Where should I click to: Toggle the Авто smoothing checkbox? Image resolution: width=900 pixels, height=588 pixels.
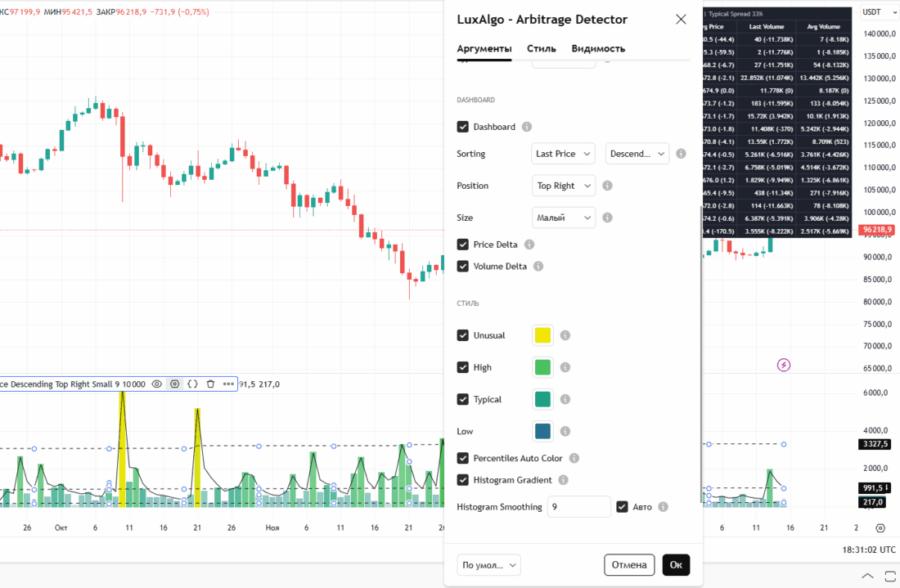(622, 507)
